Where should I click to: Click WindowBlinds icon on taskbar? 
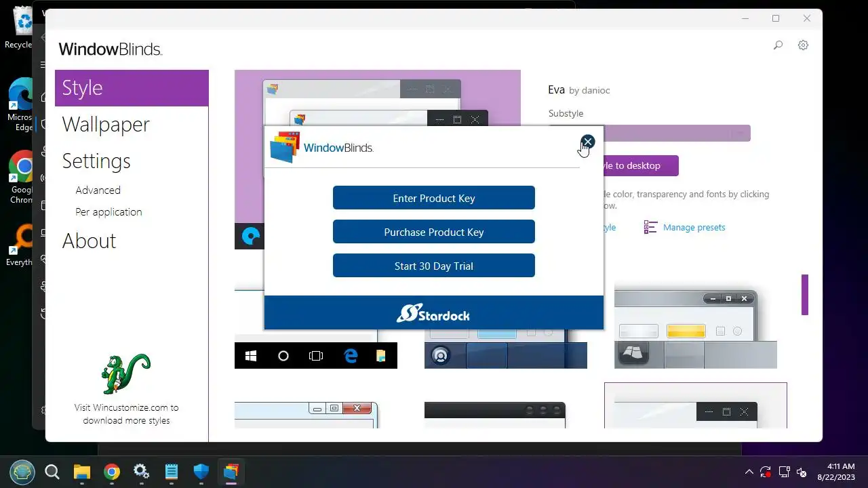pos(231,472)
